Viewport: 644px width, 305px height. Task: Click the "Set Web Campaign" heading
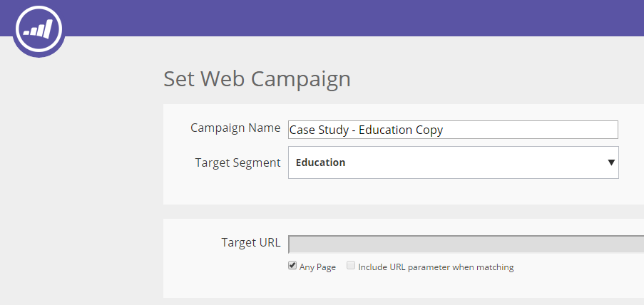[x=257, y=78]
